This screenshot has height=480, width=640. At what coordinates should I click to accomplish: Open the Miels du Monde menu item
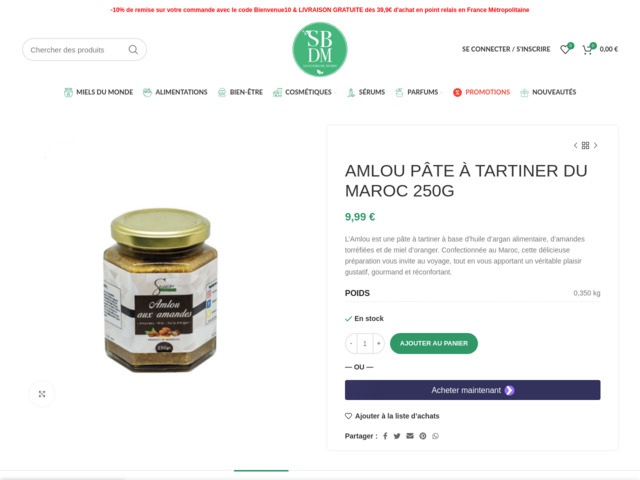[x=98, y=92]
